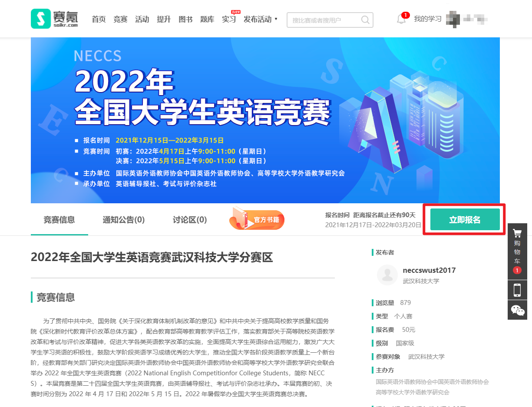Click the competition search input field

point(324,20)
